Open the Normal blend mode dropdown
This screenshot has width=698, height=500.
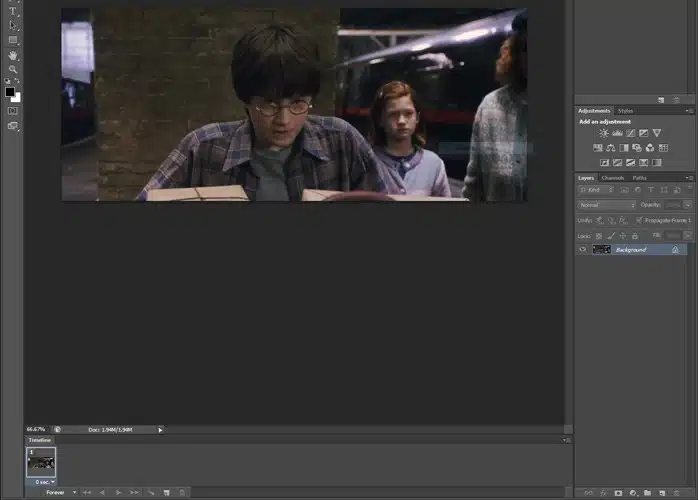click(607, 205)
